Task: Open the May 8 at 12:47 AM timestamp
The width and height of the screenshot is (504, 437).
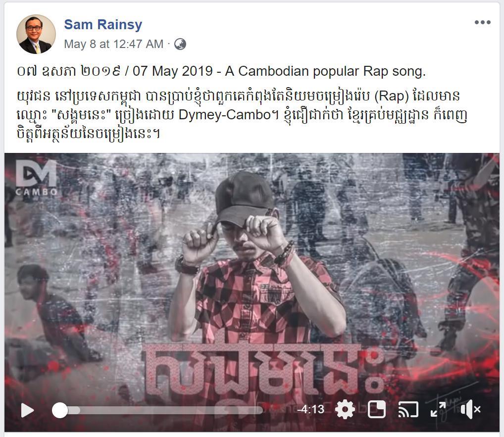Action: [114, 44]
